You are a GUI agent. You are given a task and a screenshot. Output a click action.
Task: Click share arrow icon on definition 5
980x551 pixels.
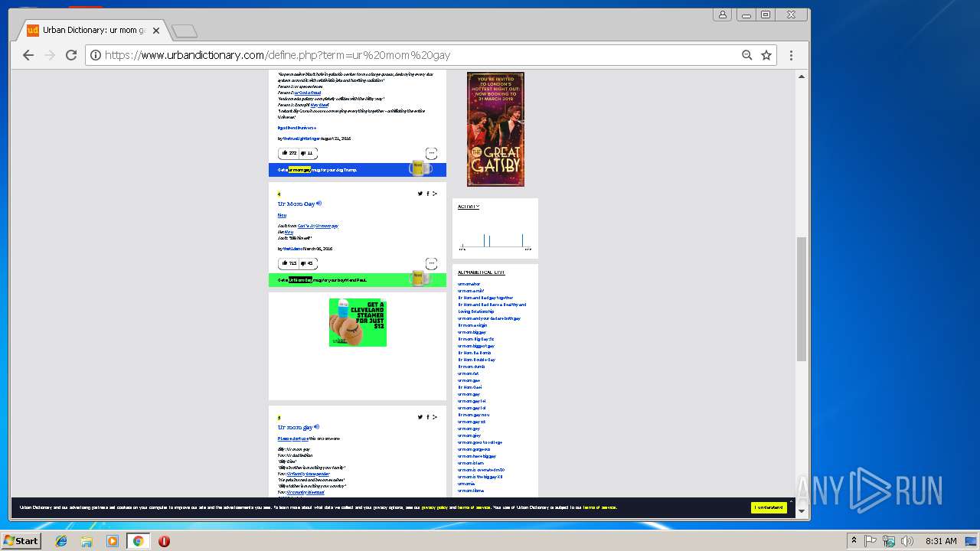tap(435, 417)
